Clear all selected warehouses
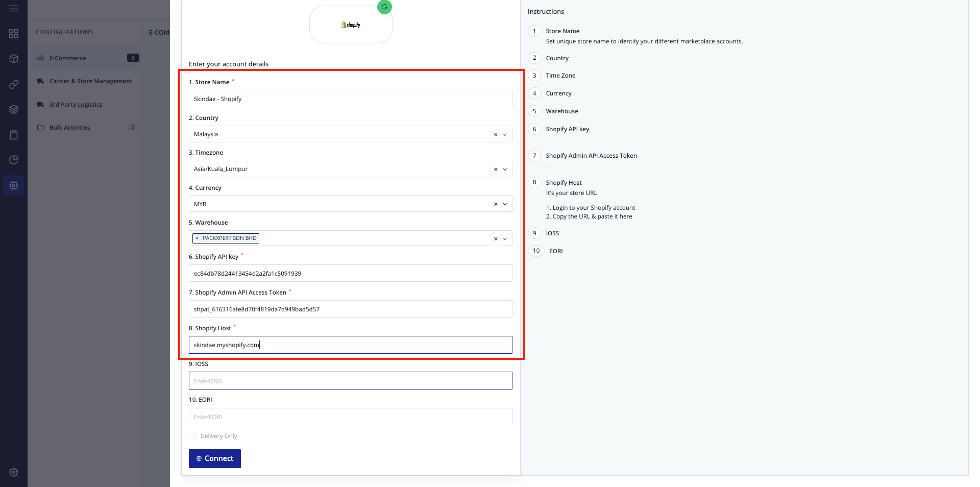Viewport: 980px width, 487px height. point(495,239)
